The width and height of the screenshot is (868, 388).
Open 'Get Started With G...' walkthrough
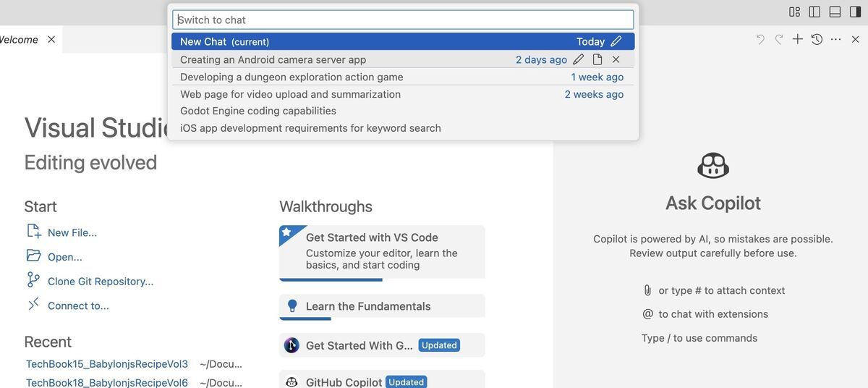click(x=382, y=345)
